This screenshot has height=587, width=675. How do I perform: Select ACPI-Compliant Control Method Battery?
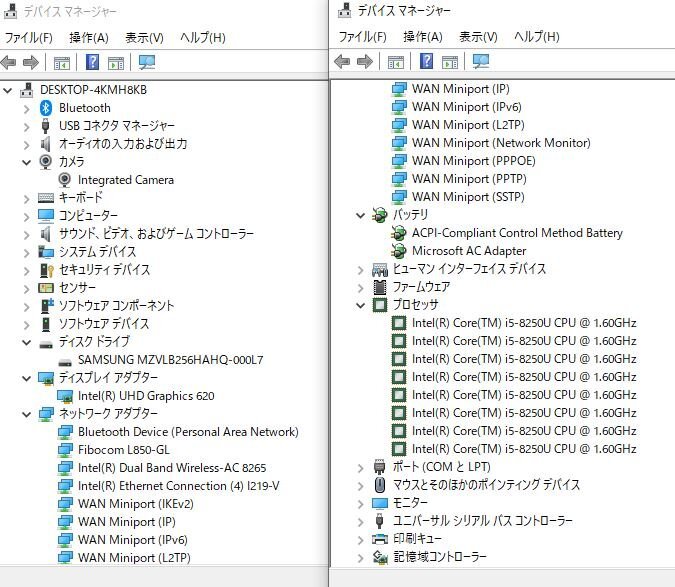(x=517, y=233)
